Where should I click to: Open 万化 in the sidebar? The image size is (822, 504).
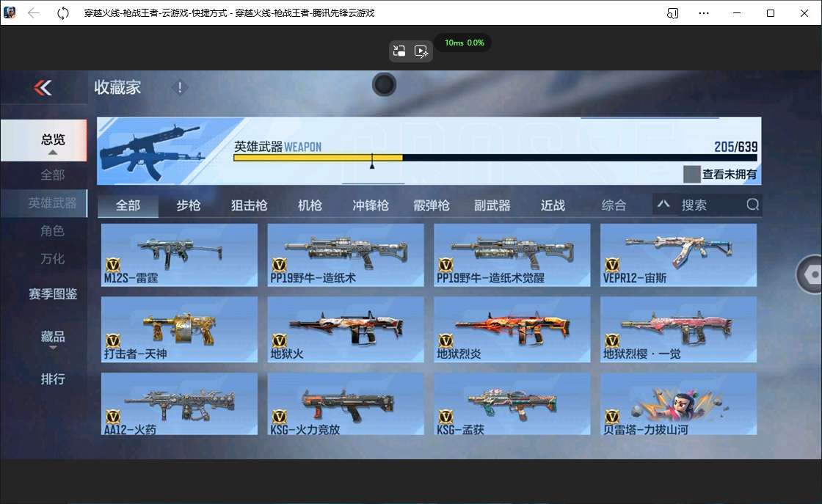pyautogui.click(x=52, y=259)
